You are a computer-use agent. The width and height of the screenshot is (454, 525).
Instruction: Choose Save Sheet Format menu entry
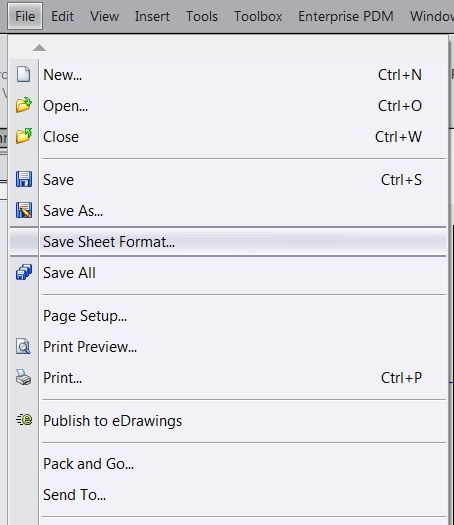click(228, 241)
